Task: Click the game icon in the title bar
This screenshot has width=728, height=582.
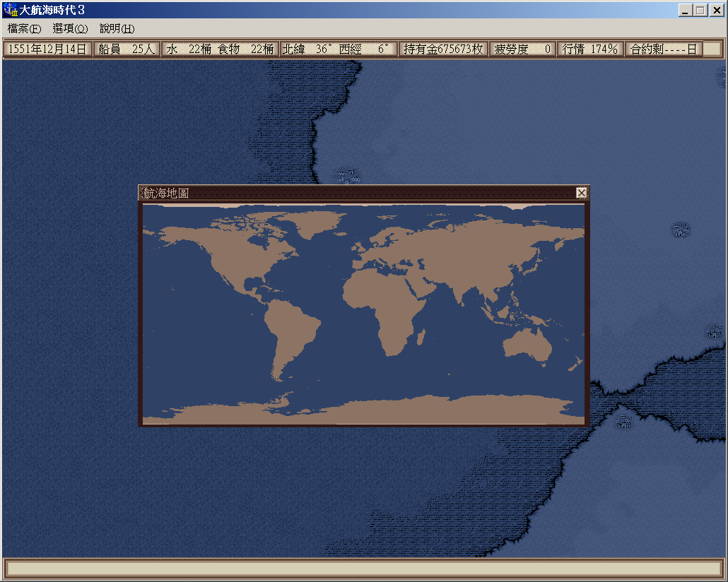Action: [10, 10]
